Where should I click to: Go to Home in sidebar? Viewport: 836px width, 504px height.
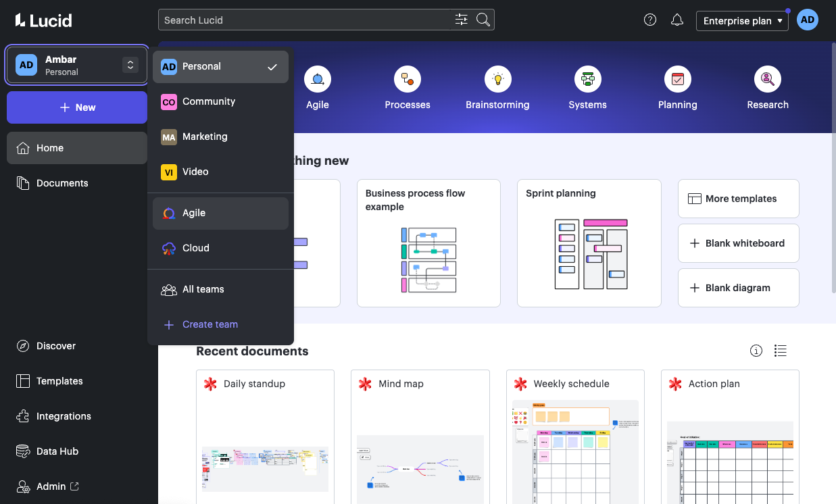pos(77,148)
